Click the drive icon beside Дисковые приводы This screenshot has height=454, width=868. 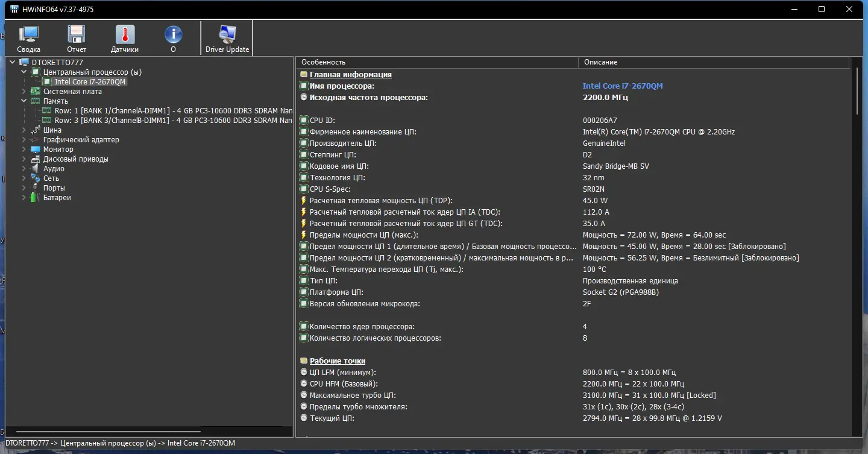(x=36, y=159)
